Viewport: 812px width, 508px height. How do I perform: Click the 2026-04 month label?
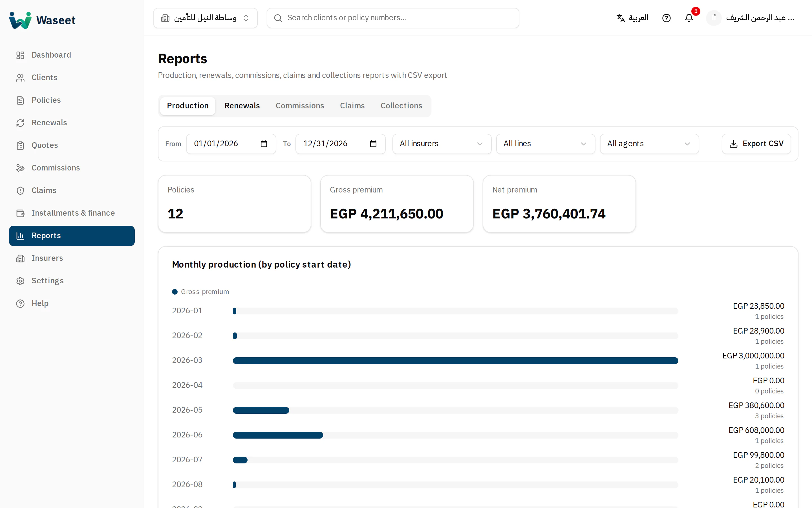click(x=187, y=385)
